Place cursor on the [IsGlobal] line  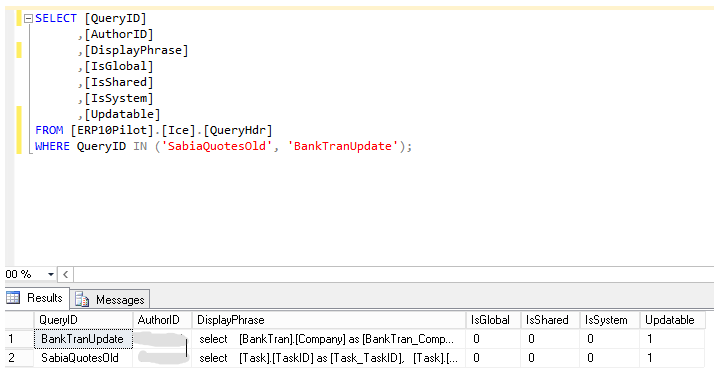click(115, 66)
